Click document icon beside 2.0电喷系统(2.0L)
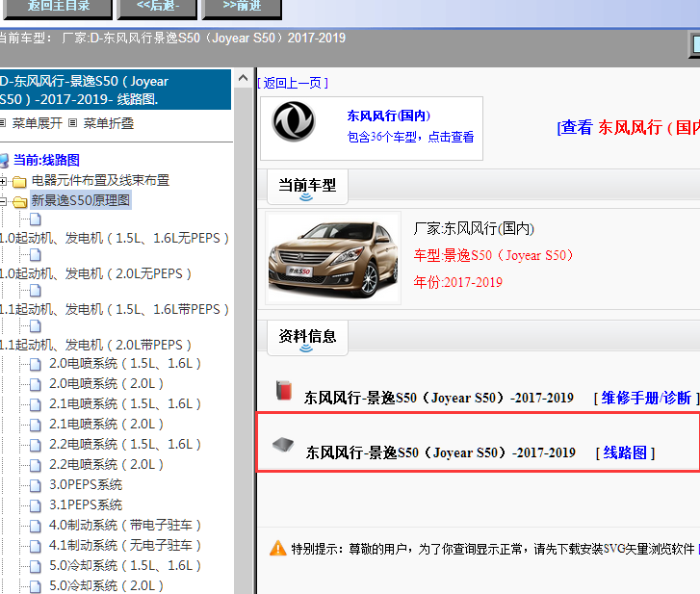This screenshot has height=594, width=700. coord(36,385)
